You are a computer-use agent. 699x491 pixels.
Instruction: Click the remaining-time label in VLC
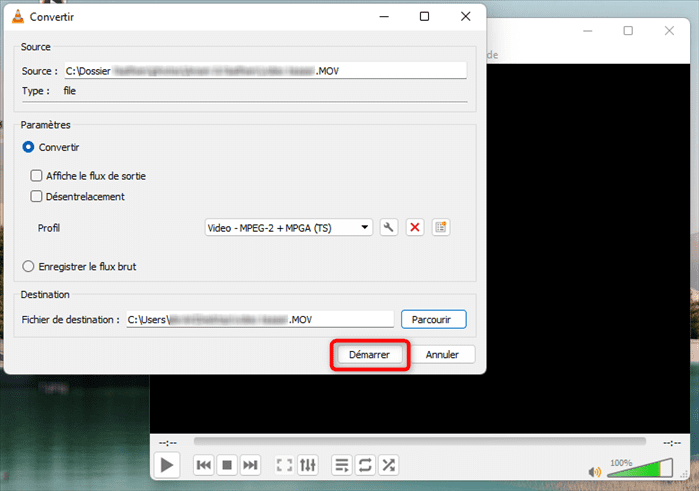pyautogui.click(x=671, y=443)
